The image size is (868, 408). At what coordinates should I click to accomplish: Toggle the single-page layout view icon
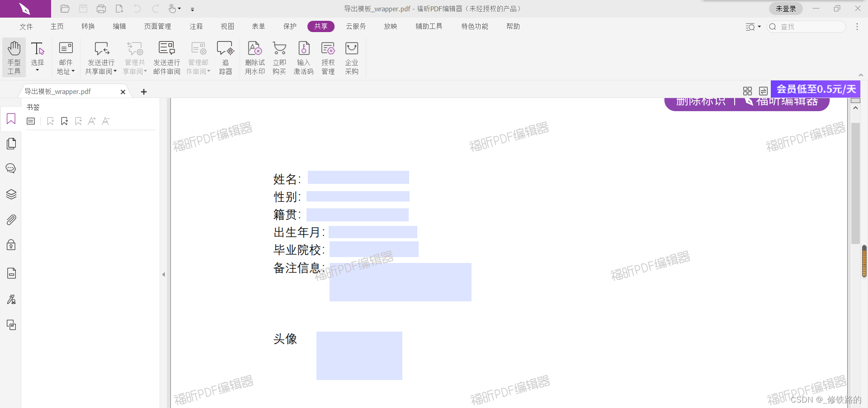[763, 91]
